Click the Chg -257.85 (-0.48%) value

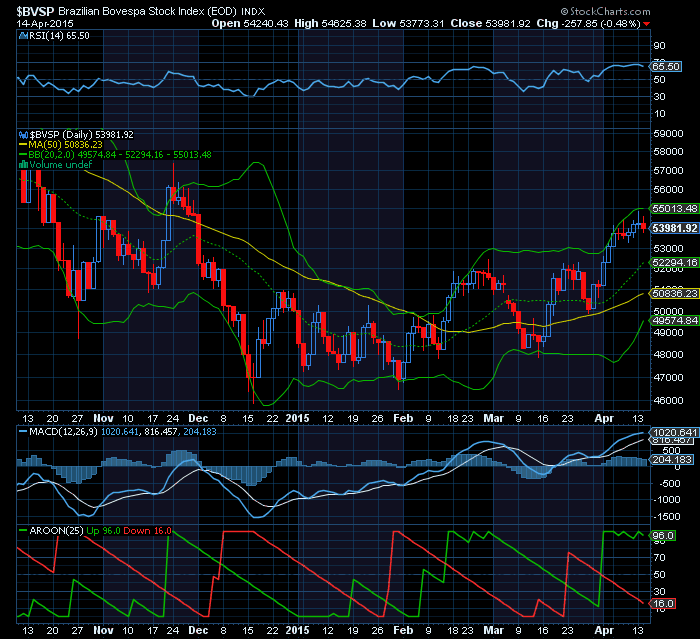(x=600, y=23)
